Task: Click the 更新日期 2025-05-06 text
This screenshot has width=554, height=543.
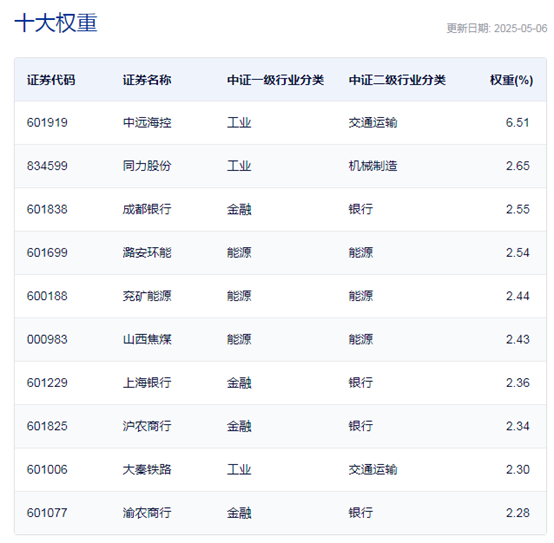Action: coord(497,28)
